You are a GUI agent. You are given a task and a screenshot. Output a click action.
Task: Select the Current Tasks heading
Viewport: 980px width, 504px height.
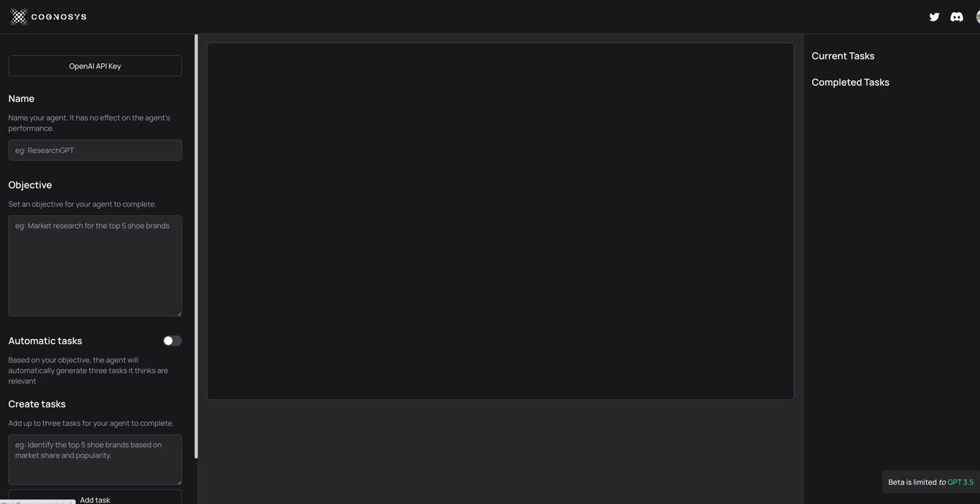(x=843, y=56)
